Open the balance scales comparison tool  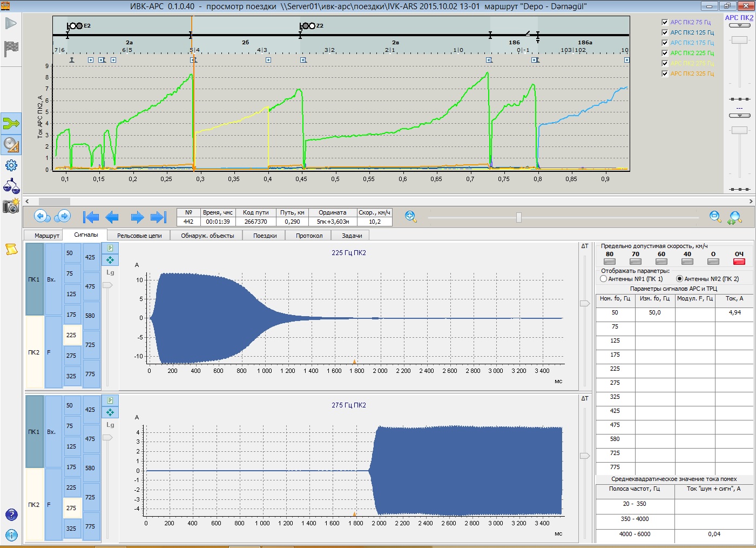tap(11, 186)
